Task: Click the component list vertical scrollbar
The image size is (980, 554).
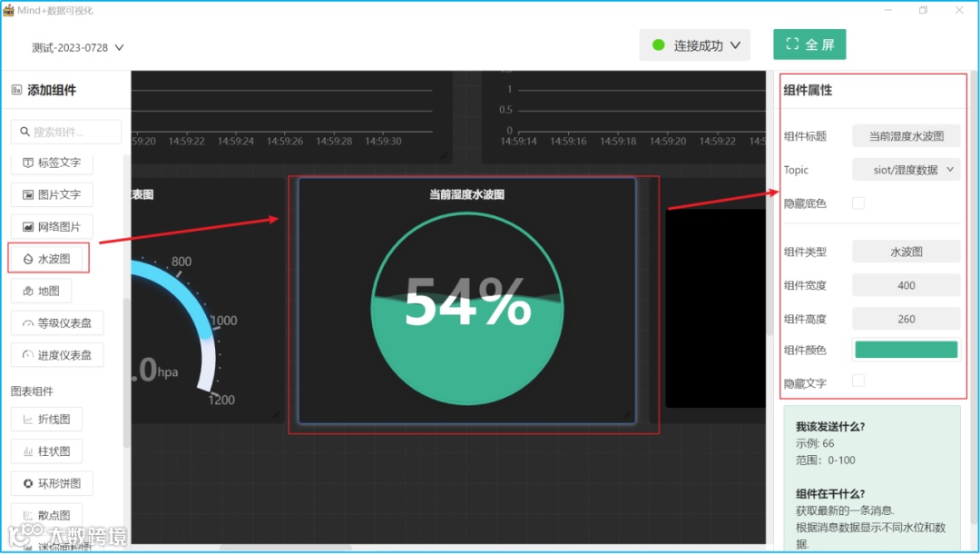Action: point(126,373)
